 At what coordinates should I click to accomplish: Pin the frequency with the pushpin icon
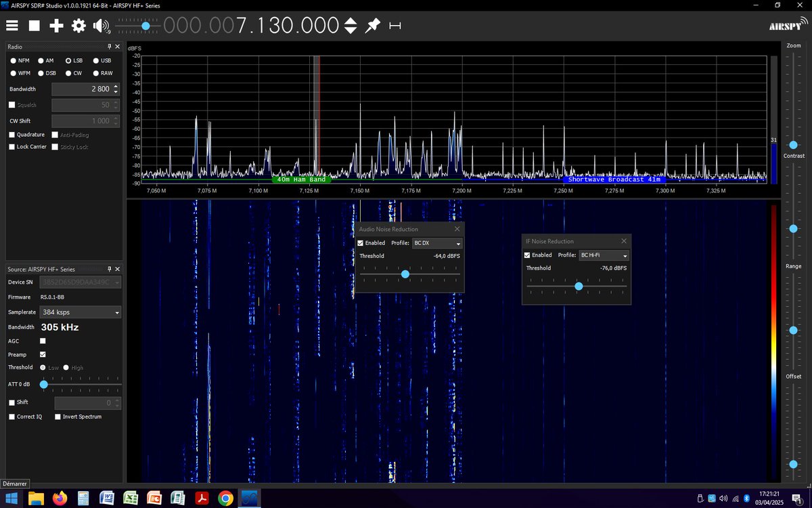point(373,26)
